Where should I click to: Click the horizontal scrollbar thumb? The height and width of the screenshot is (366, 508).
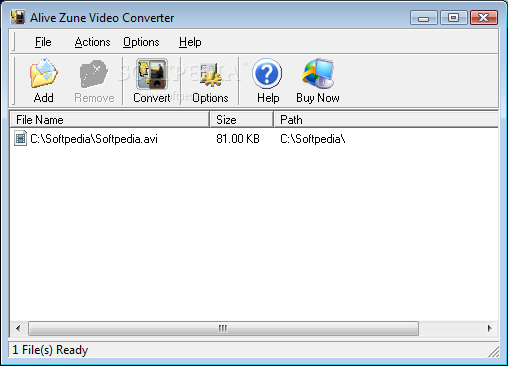[223, 328]
